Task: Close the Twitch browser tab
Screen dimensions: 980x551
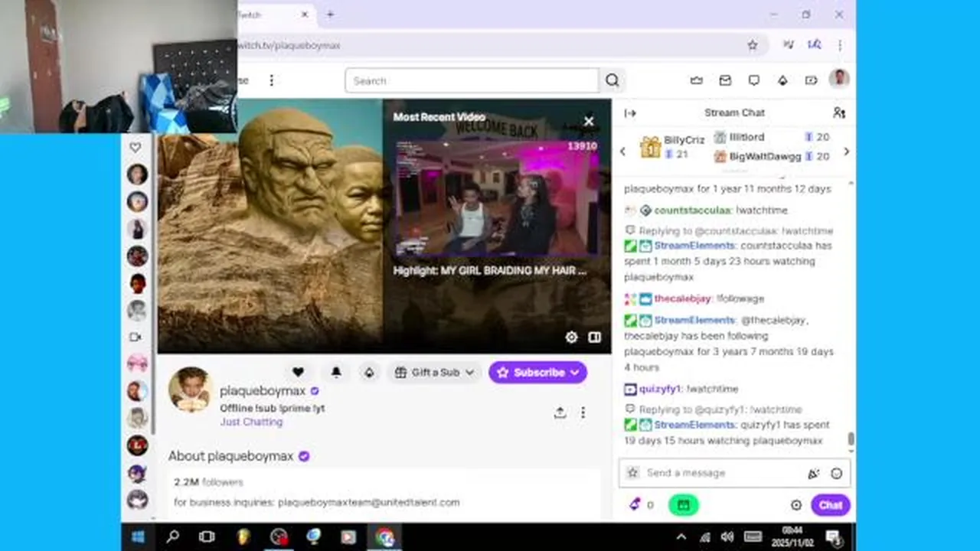Action: pos(305,15)
